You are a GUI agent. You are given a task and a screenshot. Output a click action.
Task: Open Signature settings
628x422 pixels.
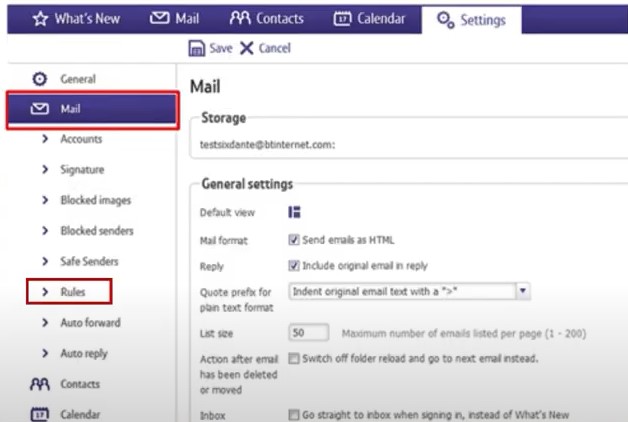click(x=82, y=170)
